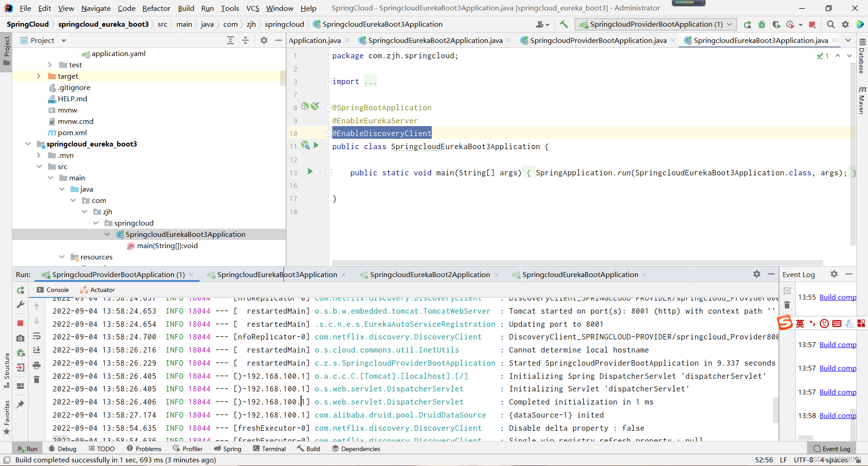Stop the running application in toolbar

812,24
